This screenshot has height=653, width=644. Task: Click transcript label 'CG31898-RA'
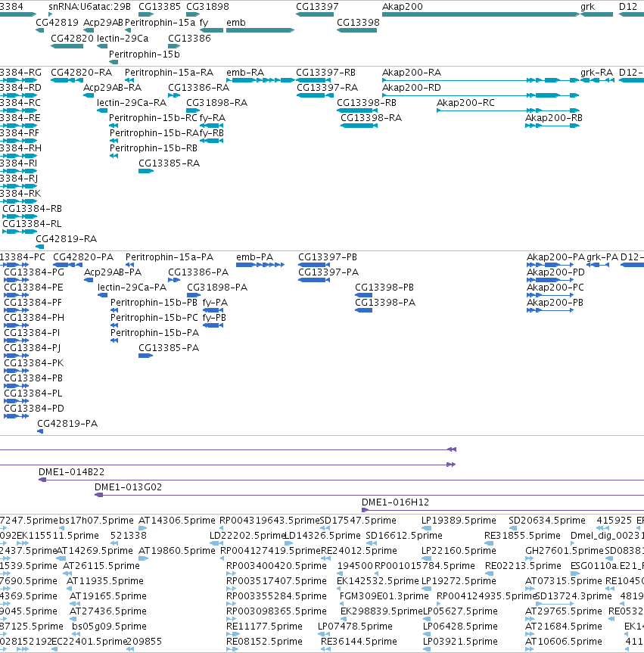tap(216, 103)
